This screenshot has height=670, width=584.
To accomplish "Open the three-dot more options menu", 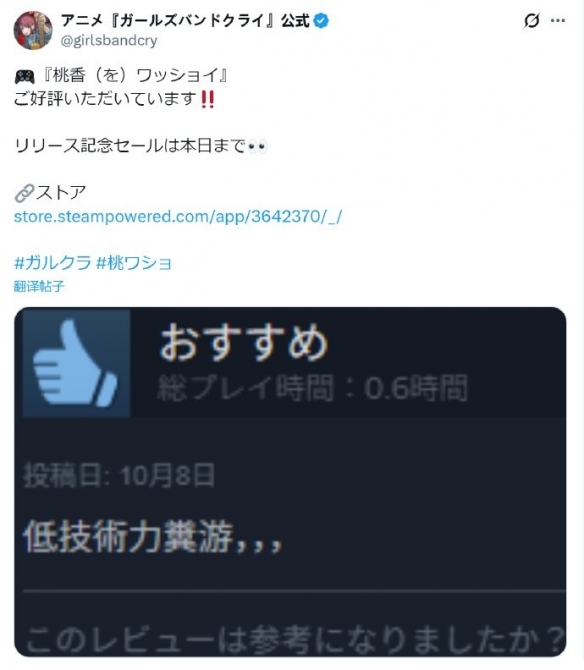I will pyautogui.click(x=558, y=21).
